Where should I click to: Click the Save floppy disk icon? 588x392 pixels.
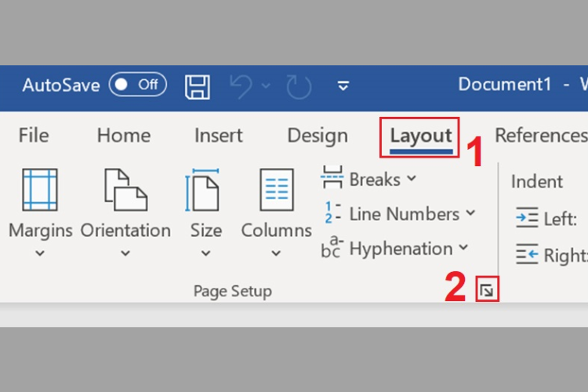198,87
